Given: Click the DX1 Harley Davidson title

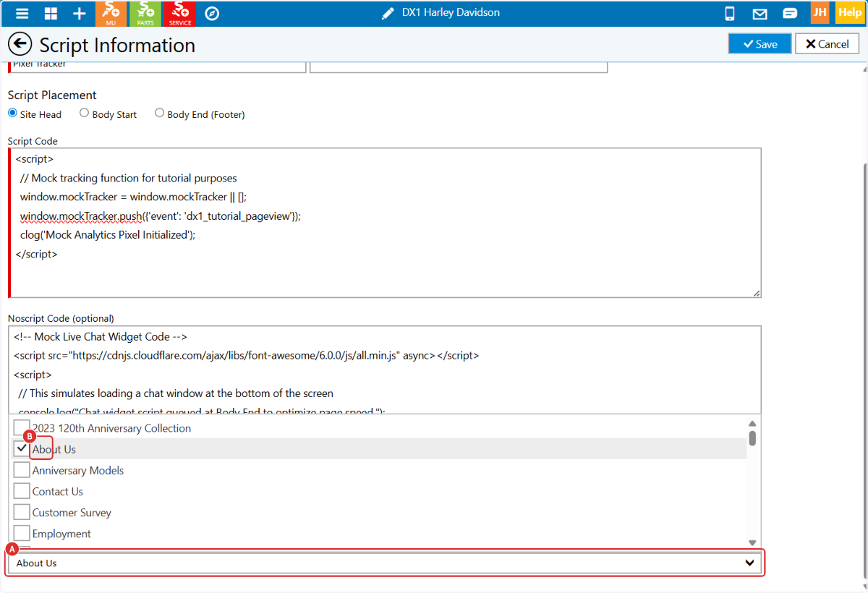Looking at the screenshot, I should click(x=451, y=13).
